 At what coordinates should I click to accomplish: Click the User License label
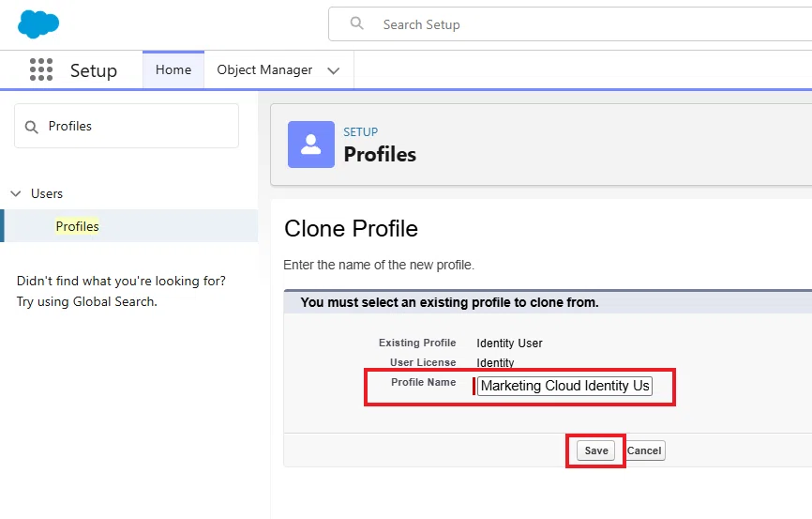pos(423,362)
